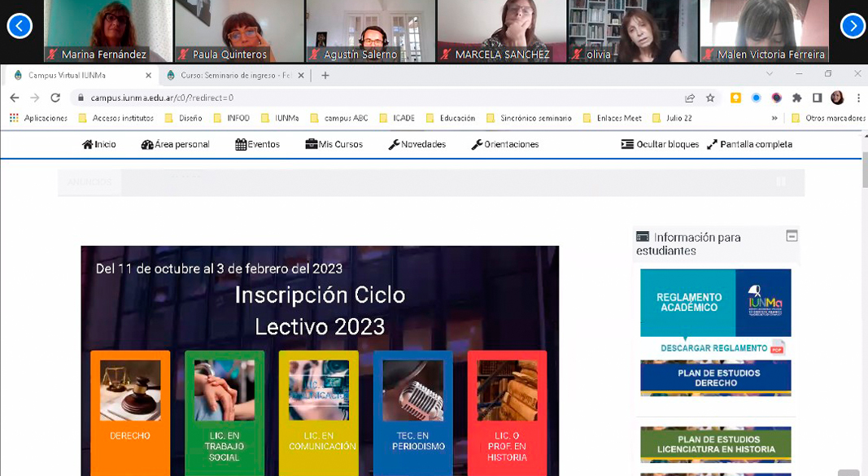Open the Aplicaciones apps shortcut
The height and width of the screenshot is (476, 868).
pyautogui.click(x=39, y=118)
